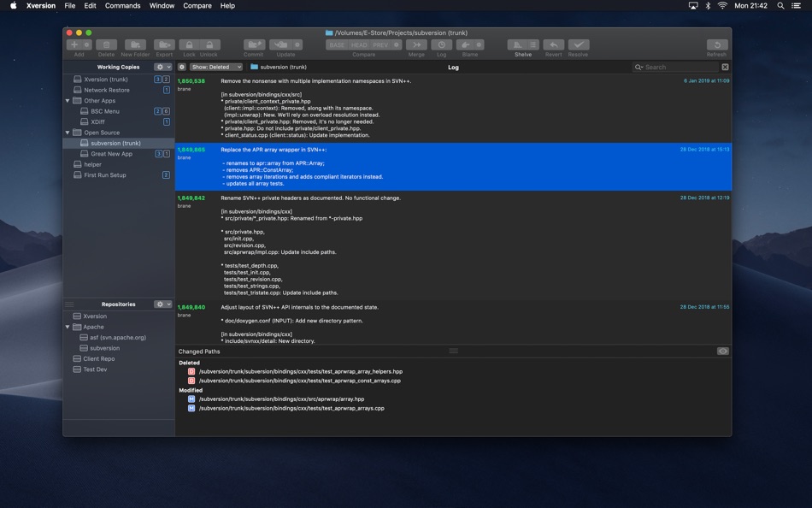Click the Lock toolbar icon
Viewport: 812px width, 508px height.
click(189, 44)
